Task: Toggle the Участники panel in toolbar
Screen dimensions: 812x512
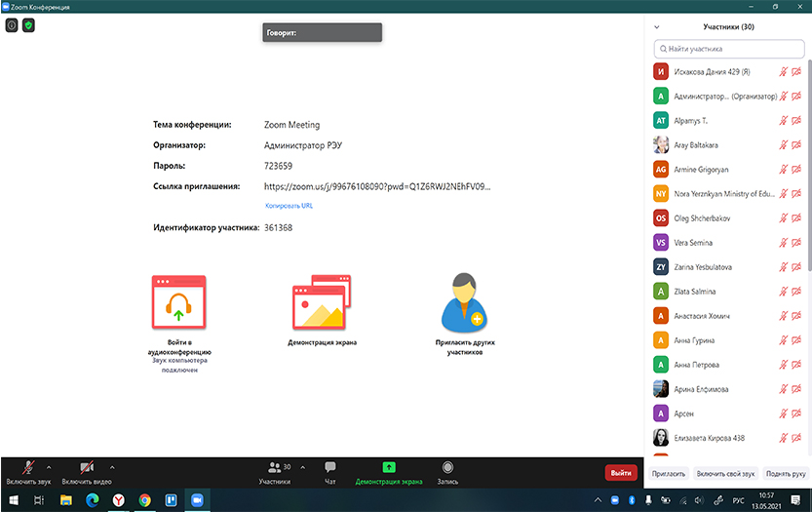Action: [x=275, y=473]
